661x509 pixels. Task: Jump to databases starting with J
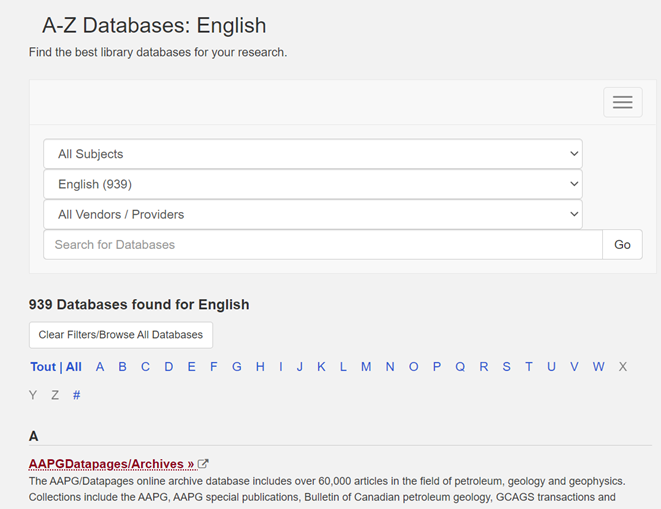(x=300, y=367)
